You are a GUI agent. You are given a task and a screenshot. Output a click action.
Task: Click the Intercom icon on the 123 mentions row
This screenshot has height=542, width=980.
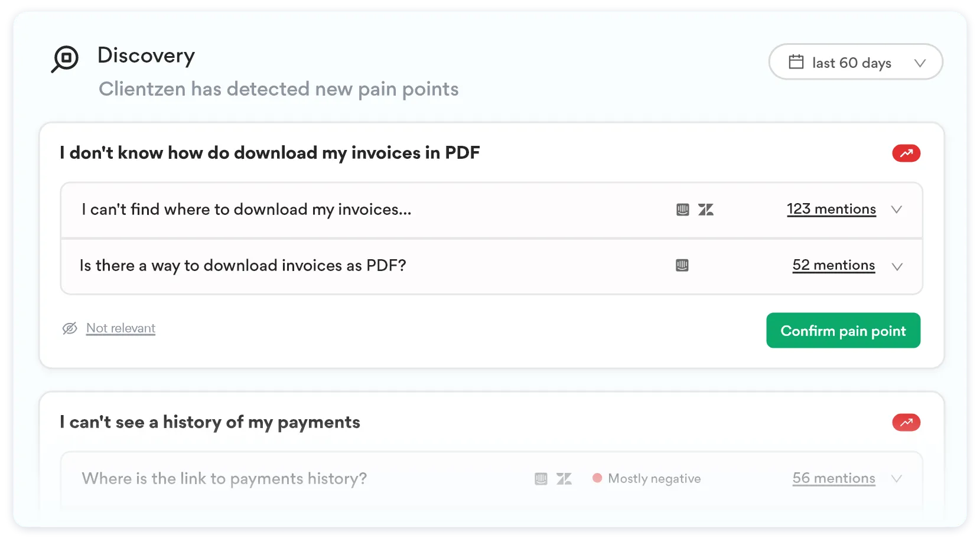pyautogui.click(x=682, y=210)
